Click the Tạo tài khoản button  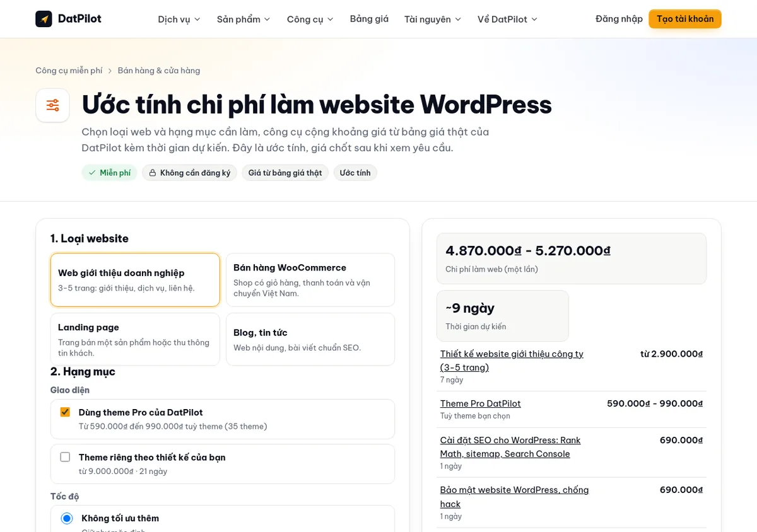click(x=685, y=19)
